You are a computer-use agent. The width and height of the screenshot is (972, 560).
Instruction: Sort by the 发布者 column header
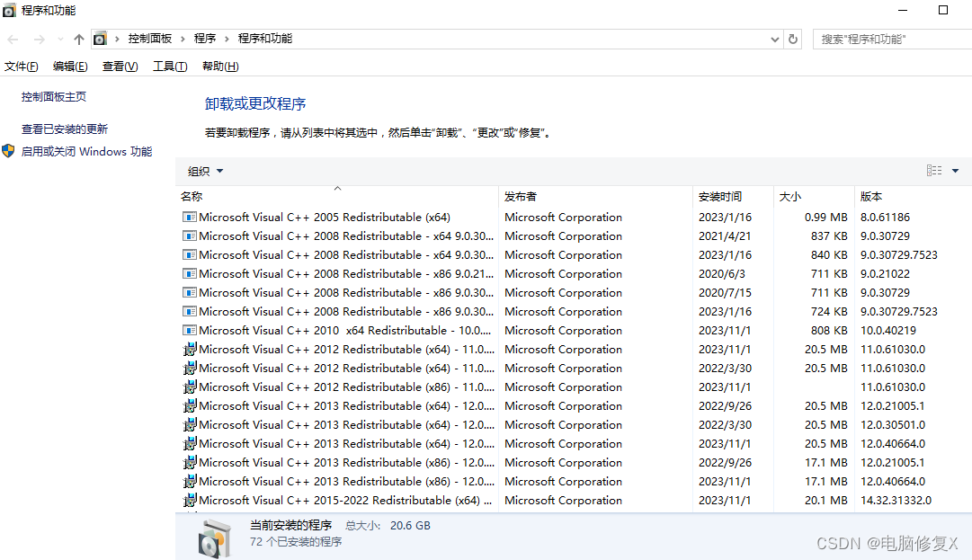[x=521, y=196]
